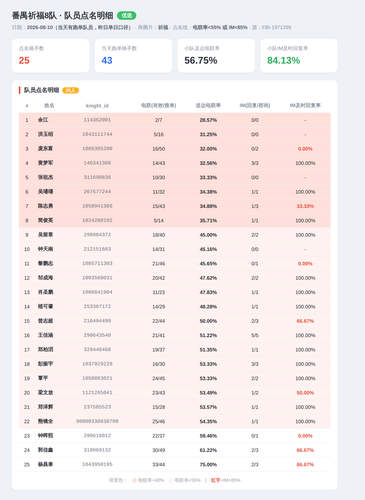The height and width of the screenshot is (500, 365).
Task: Click the 24/45 call ratio in row 19
Action: coord(159,378)
